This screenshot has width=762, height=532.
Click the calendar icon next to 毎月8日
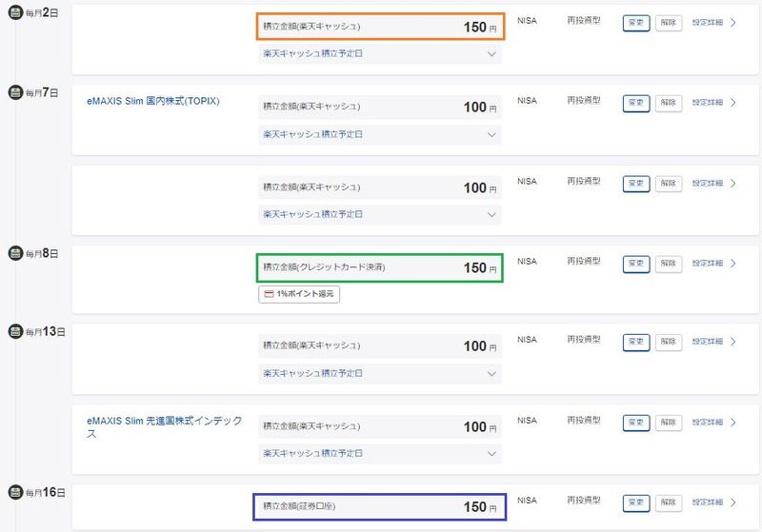point(14,252)
